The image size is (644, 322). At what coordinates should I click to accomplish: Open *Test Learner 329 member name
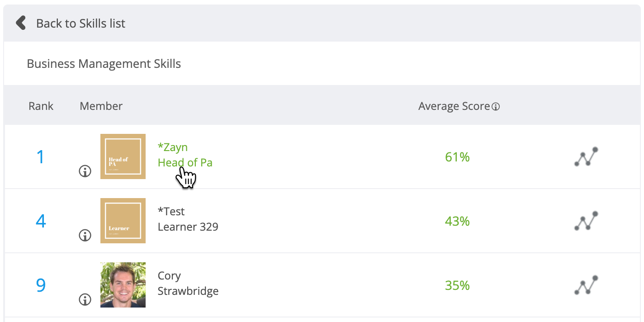point(188,219)
